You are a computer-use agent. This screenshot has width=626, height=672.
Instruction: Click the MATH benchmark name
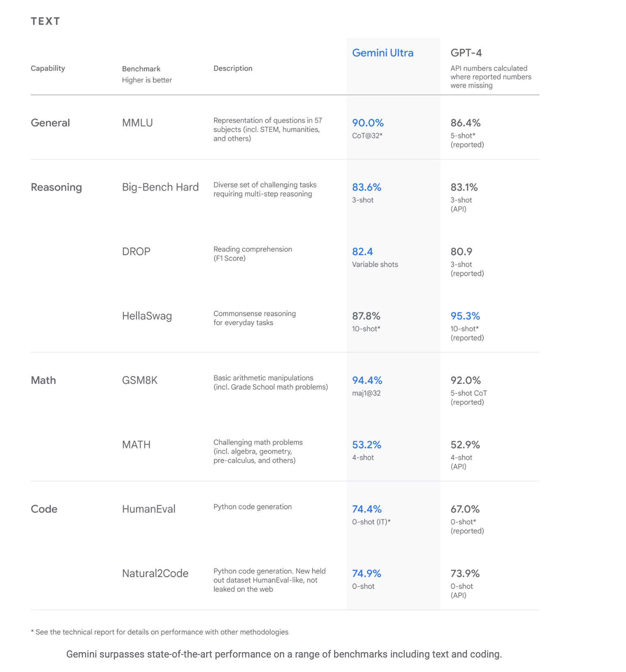pos(136,445)
